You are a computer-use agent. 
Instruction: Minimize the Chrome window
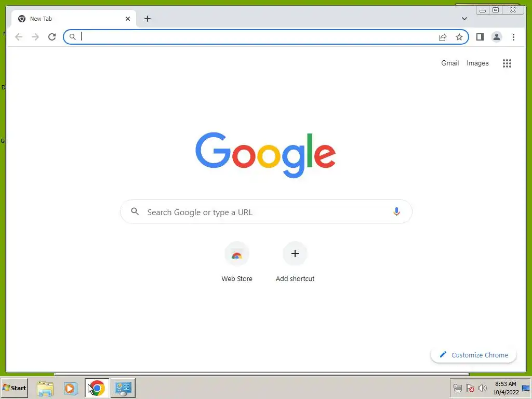pyautogui.click(x=483, y=10)
